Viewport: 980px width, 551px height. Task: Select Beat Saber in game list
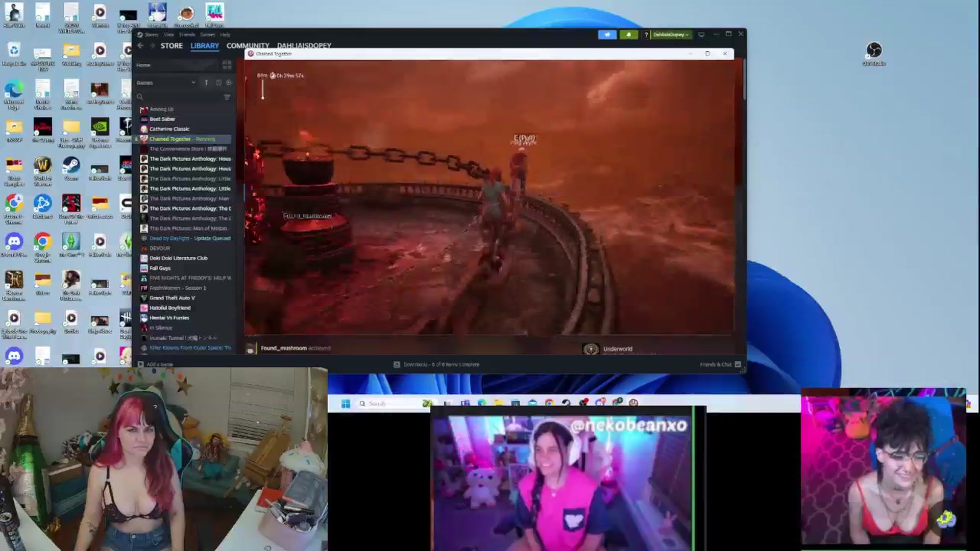(162, 119)
